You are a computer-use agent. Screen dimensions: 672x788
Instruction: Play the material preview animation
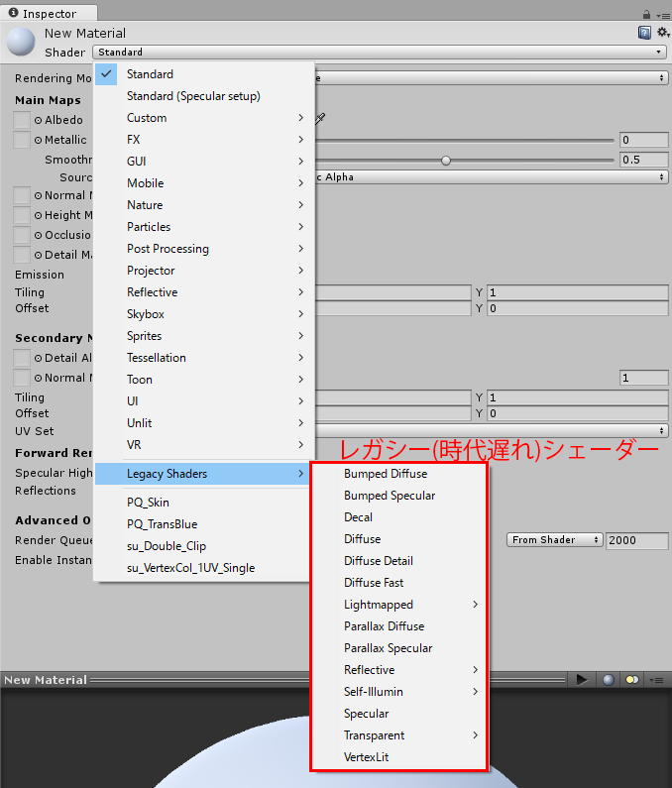582,680
